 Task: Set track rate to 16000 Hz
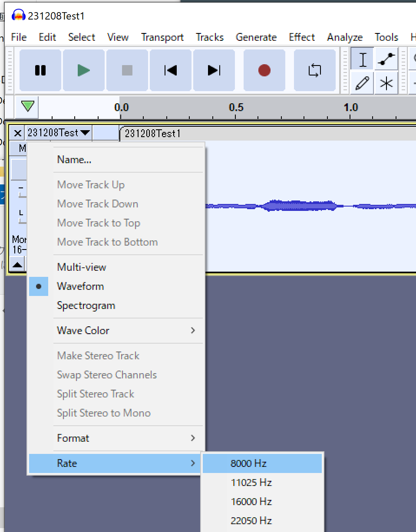click(262, 502)
